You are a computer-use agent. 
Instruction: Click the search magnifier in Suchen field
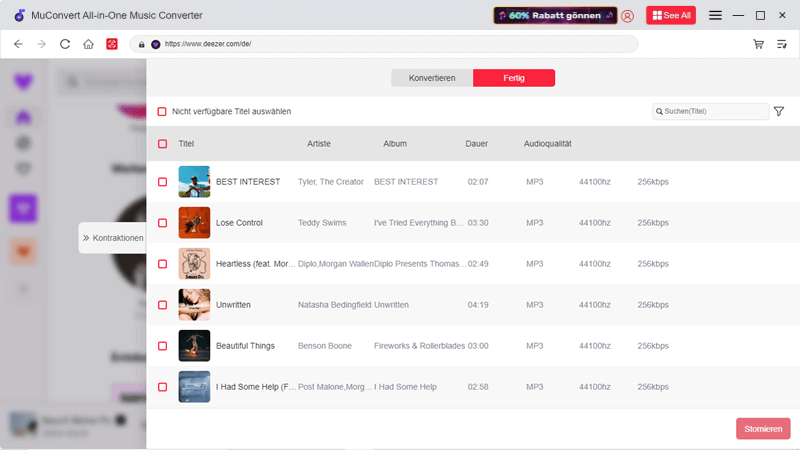point(659,111)
